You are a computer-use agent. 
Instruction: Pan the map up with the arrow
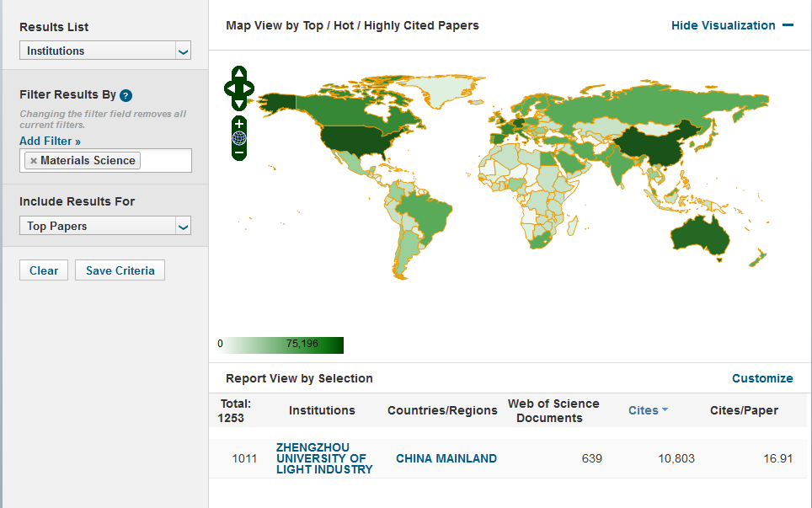coord(239,73)
